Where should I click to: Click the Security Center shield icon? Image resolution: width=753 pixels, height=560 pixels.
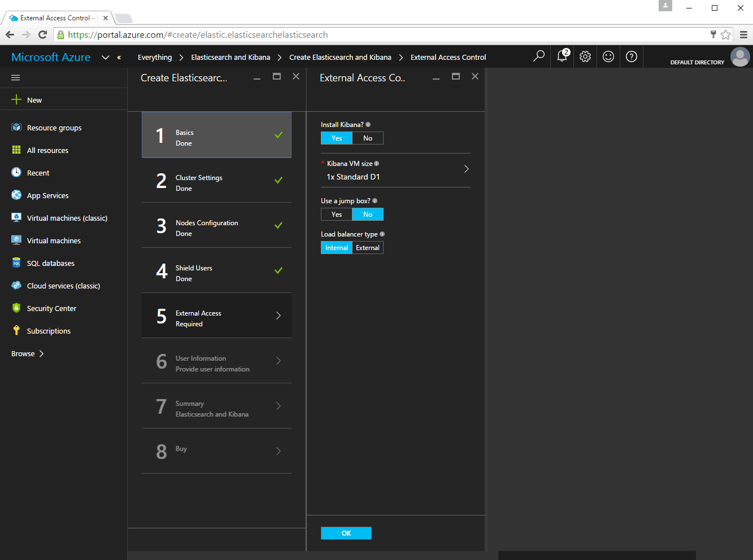pos(16,308)
